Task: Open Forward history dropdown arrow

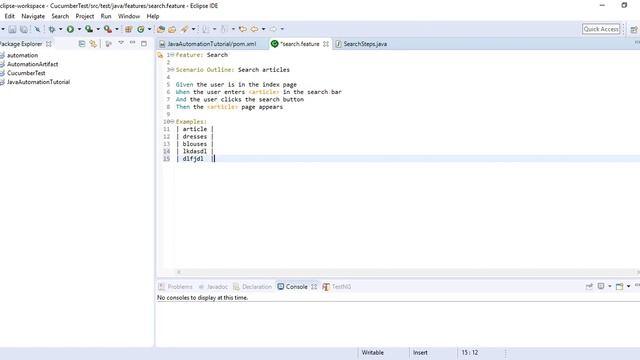Action: tap(282, 29)
